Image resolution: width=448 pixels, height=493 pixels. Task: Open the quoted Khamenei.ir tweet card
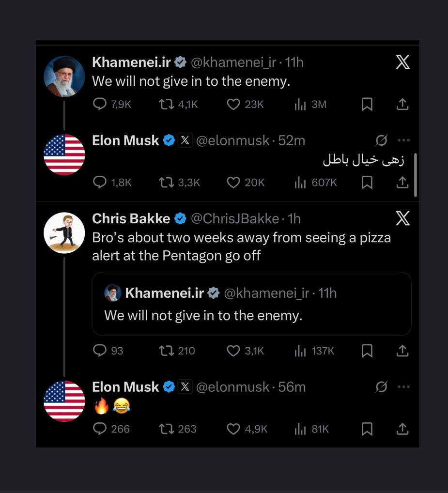coord(251,304)
